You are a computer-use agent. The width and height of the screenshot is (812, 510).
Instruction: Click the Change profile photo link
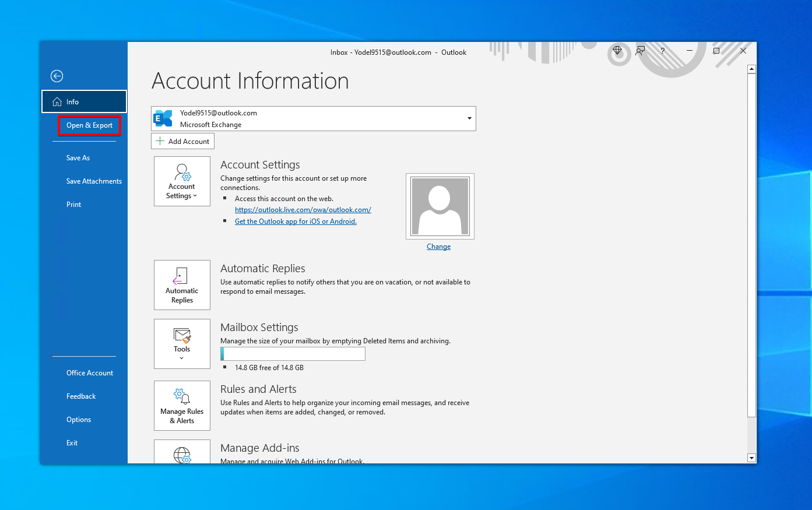[438, 247]
